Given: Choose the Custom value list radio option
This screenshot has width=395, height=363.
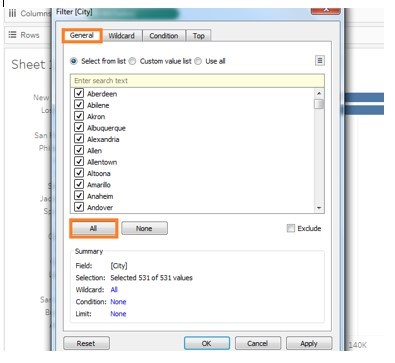Looking at the screenshot, I should (x=133, y=61).
